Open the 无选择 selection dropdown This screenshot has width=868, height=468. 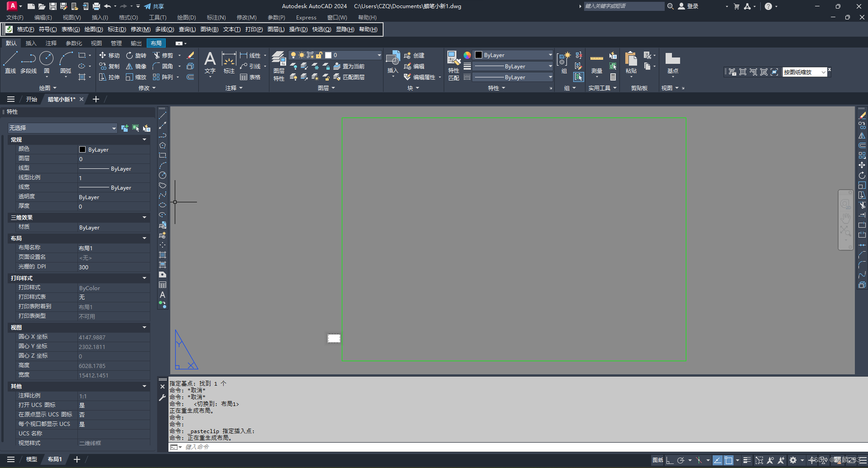62,128
